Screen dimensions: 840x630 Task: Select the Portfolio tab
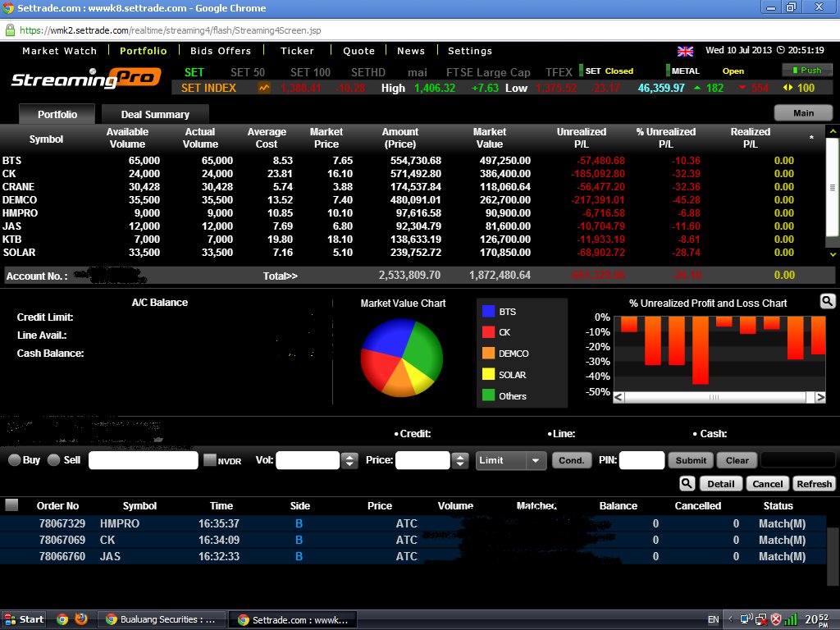click(57, 114)
